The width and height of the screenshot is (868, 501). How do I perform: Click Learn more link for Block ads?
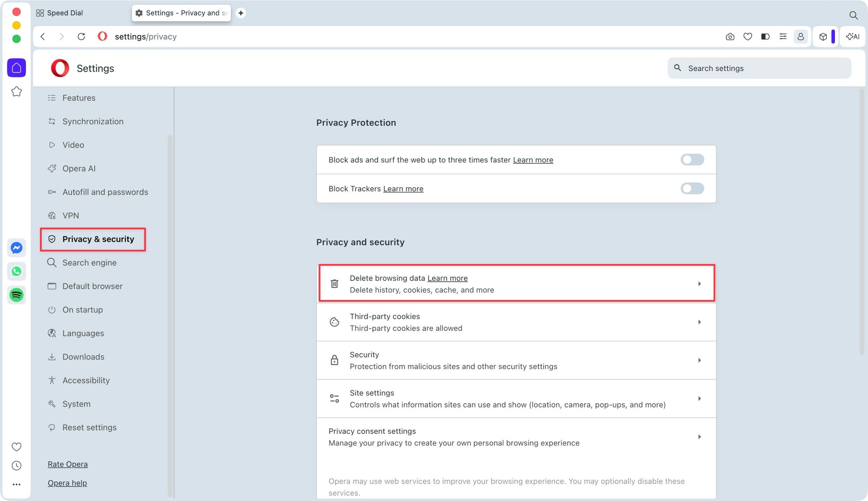click(x=533, y=160)
